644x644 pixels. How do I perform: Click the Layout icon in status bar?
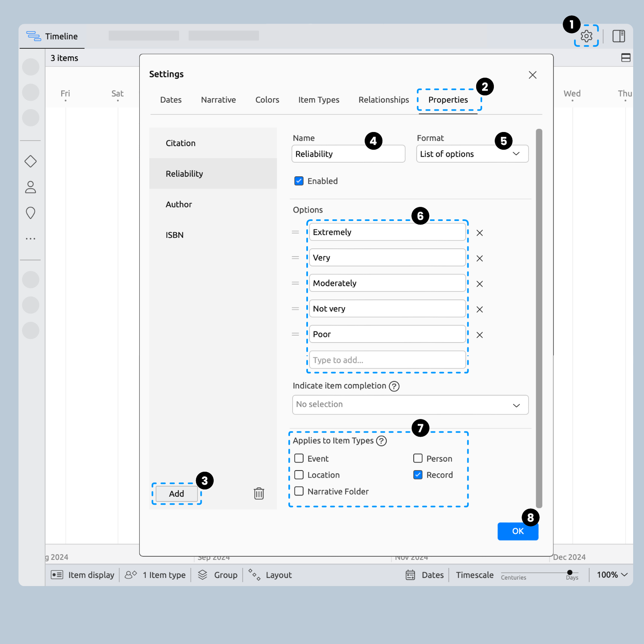point(254,575)
